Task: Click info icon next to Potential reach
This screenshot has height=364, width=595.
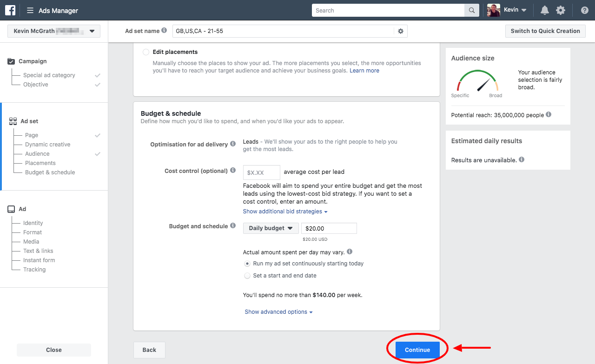Action: point(549,114)
